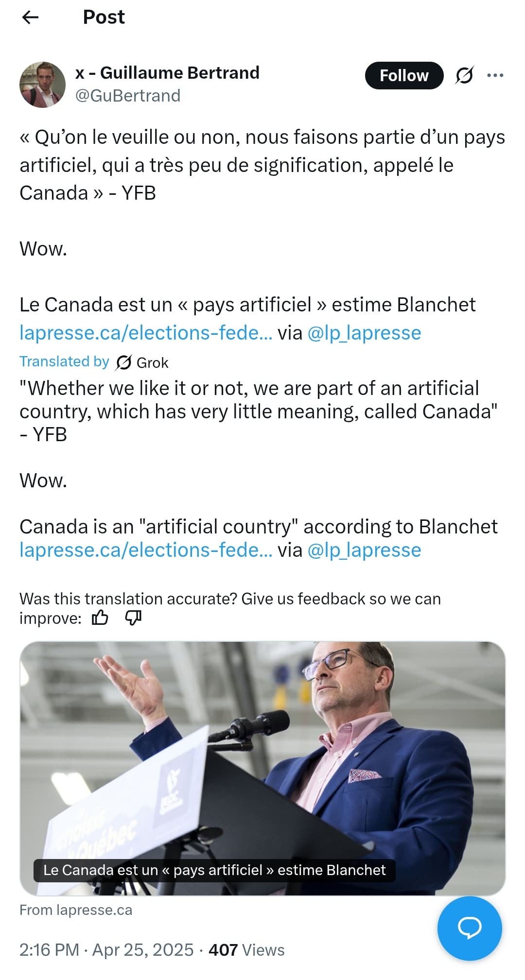Tap @lp_lapresse mention in translated text

tap(364, 550)
